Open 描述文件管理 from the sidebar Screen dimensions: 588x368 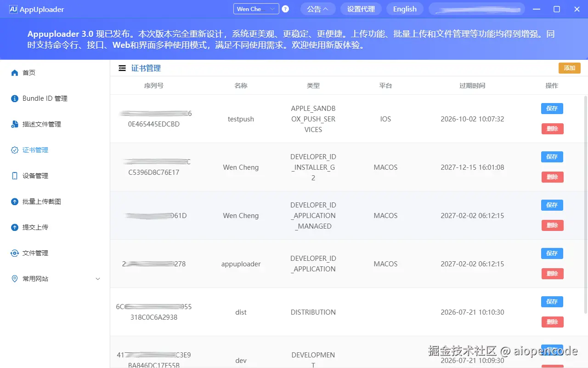[42, 124]
